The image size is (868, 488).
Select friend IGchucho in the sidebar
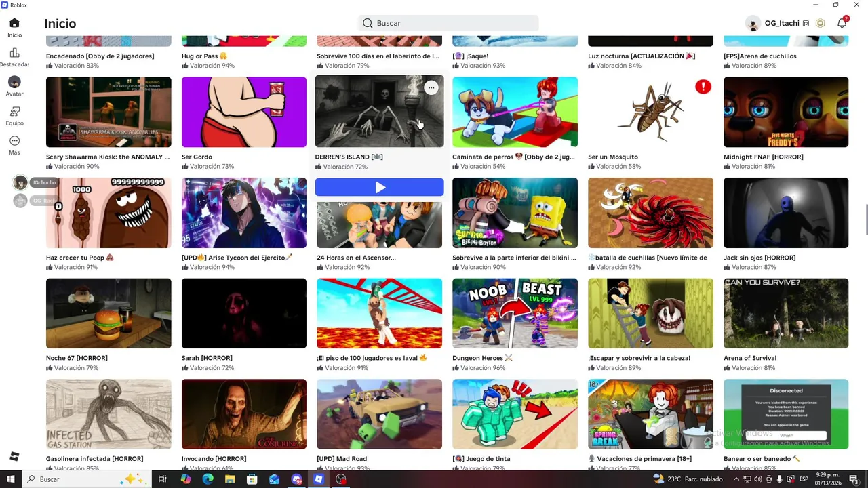35,182
